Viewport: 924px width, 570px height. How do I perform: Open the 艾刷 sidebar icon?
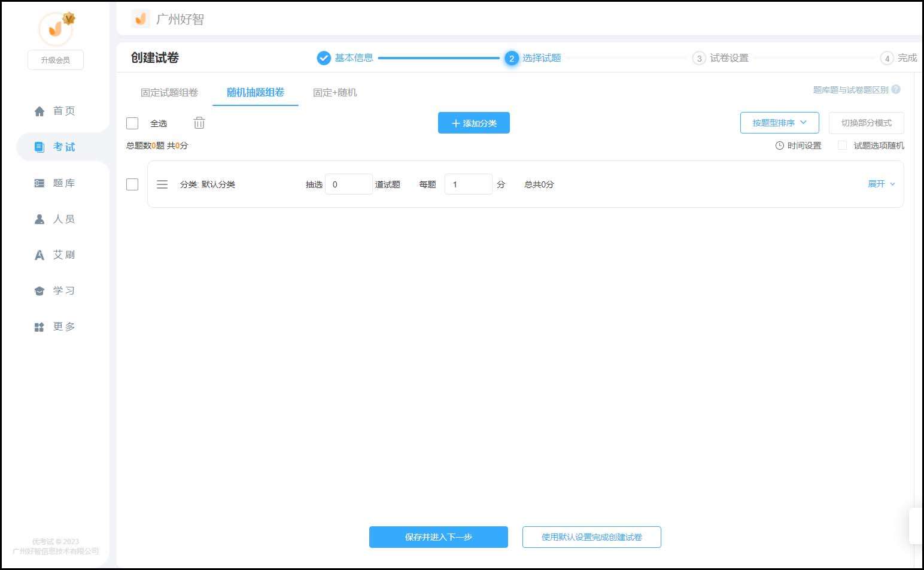39,255
